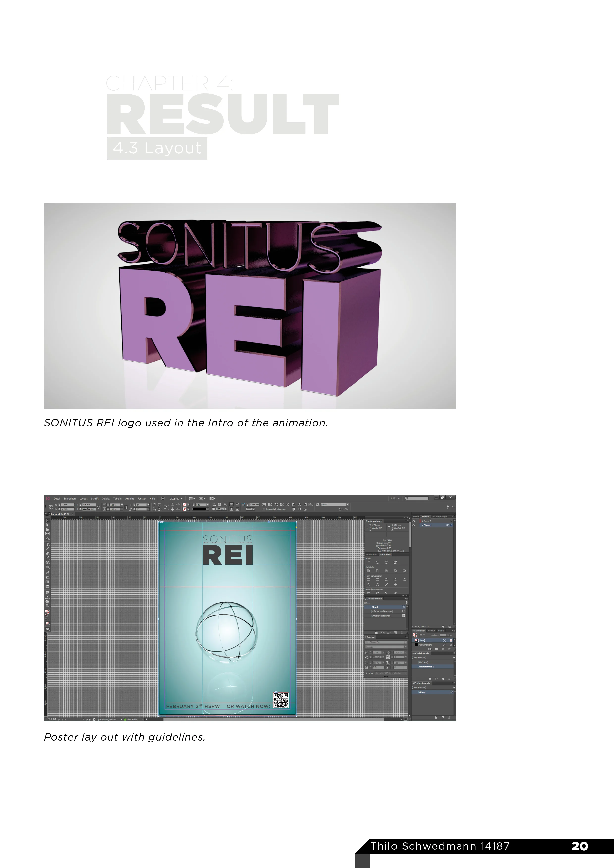Enable 'Automatisch einpassen' checkbox
The image size is (614, 868).
coord(264,509)
